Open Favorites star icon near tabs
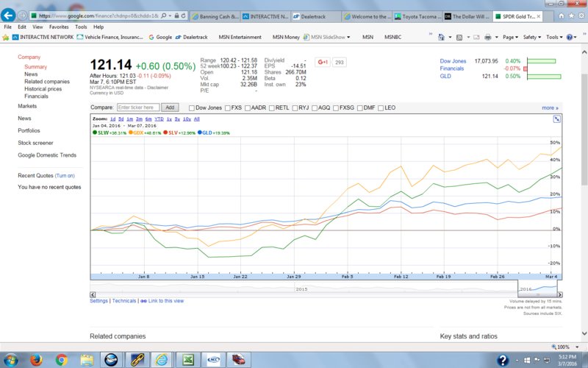 tap(571, 15)
